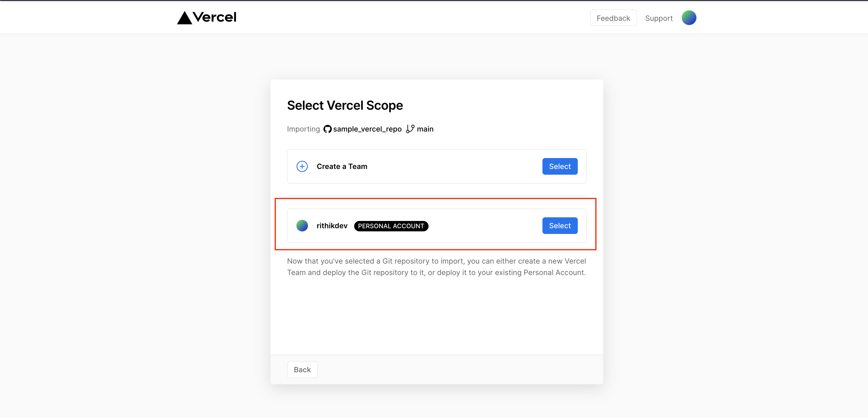The image size is (868, 418).
Task: Click the rithikdev account name
Action: [332, 226]
